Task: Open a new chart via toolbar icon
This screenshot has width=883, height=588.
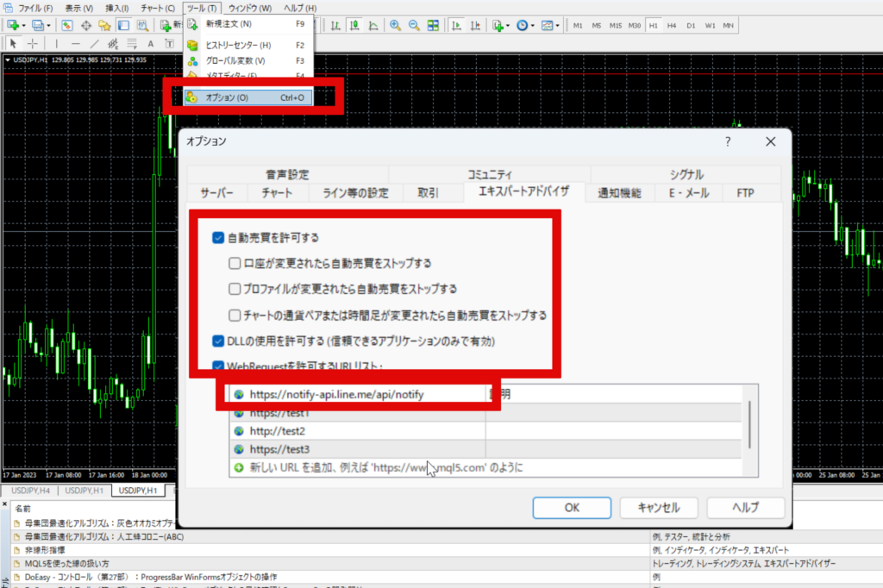Action: click(13, 25)
